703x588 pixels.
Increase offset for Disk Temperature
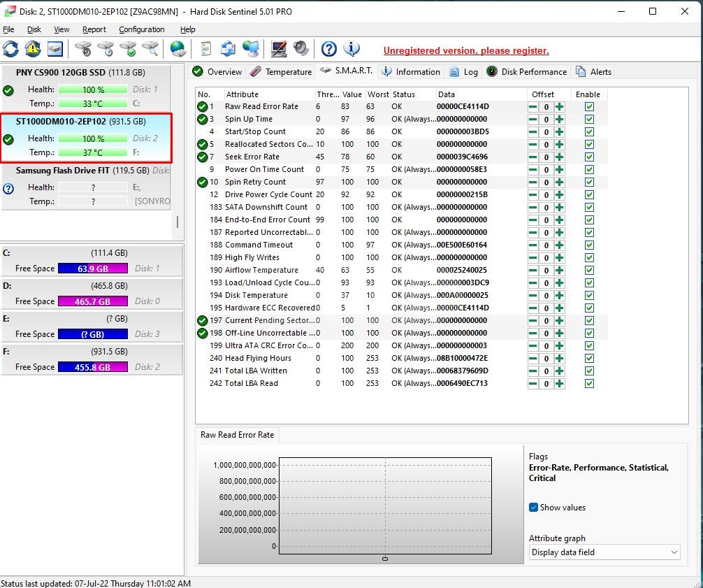click(559, 296)
